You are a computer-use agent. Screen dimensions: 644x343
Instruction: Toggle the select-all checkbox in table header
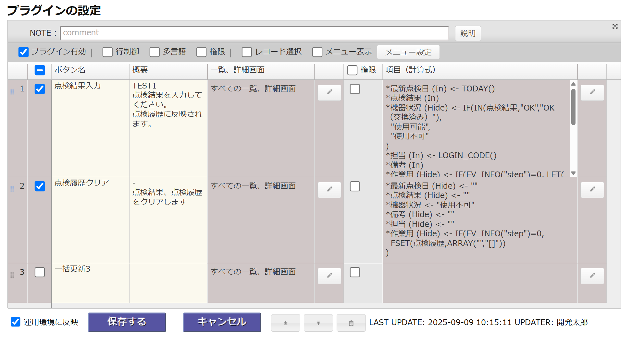pyautogui.click(x=40, y=70)
